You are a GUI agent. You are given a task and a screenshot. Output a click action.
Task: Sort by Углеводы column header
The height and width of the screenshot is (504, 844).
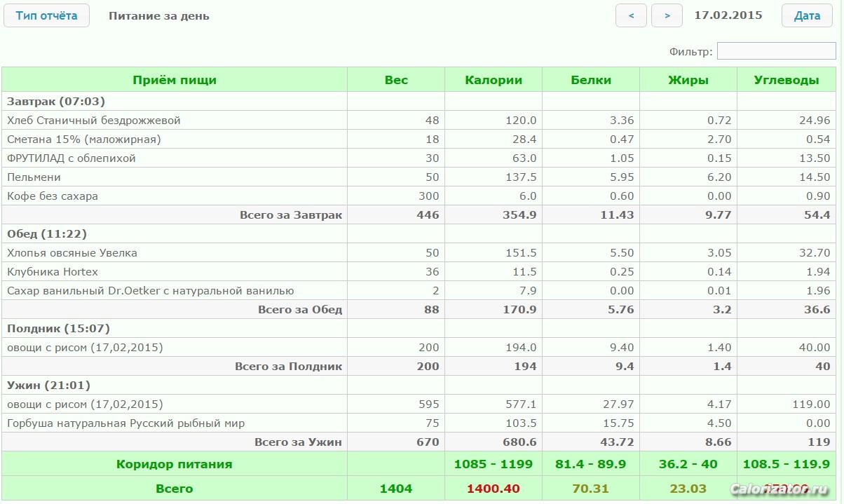(786, 80)
